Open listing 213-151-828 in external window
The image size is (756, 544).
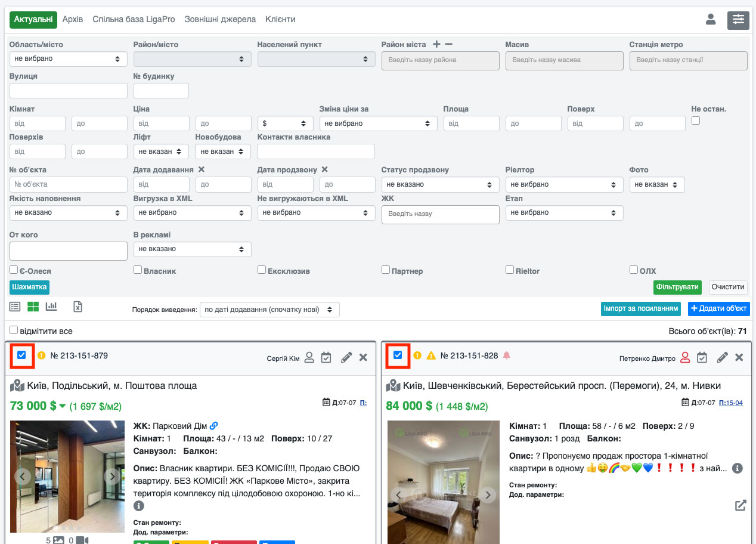pos(740,505)
